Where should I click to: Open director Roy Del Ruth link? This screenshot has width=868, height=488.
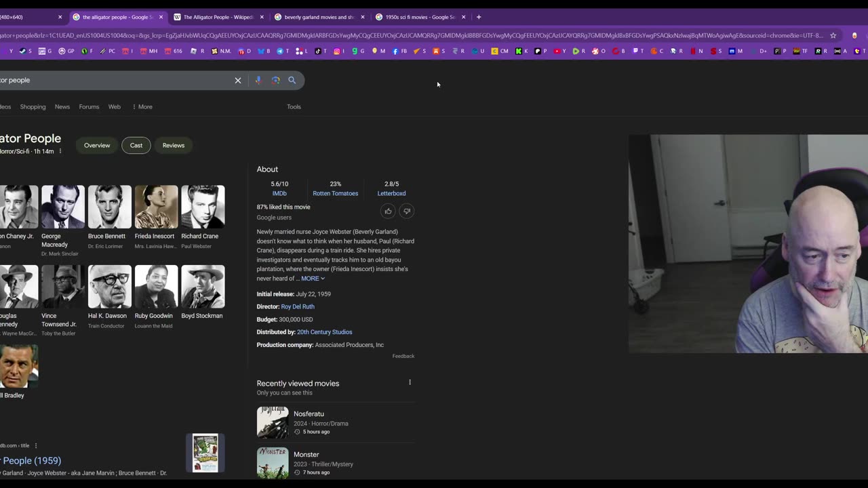coord(298,306)
